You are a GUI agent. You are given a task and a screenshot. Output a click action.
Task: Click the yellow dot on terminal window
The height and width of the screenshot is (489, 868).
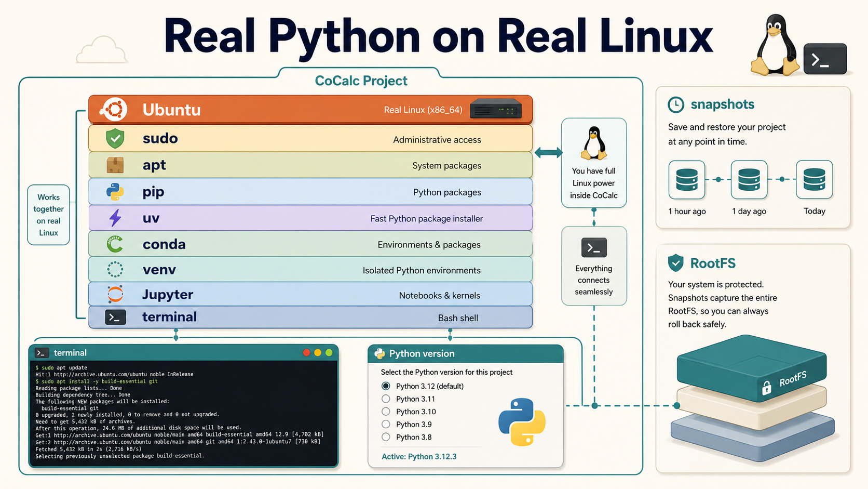tap(318, 352)
